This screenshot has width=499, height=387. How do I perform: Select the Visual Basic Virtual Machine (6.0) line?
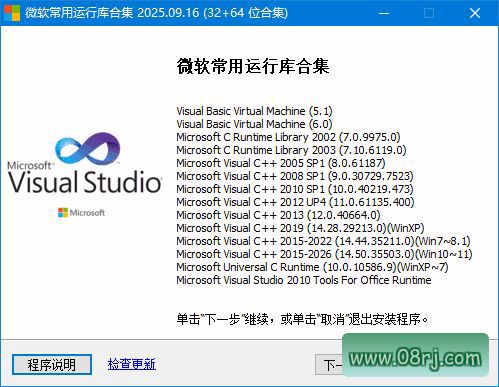(x=254, y=124)
